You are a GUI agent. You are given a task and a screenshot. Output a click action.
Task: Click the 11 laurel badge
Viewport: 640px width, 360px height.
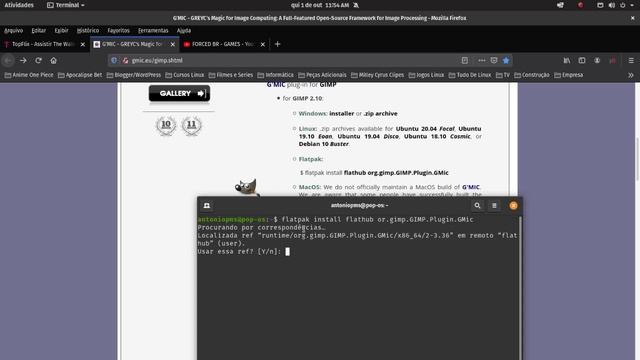(191, 125)
